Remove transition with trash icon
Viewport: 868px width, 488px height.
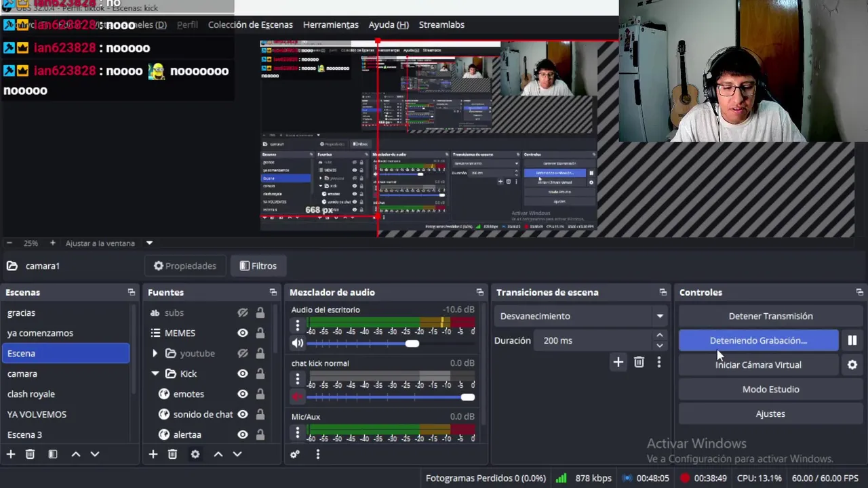pos(639,363)
